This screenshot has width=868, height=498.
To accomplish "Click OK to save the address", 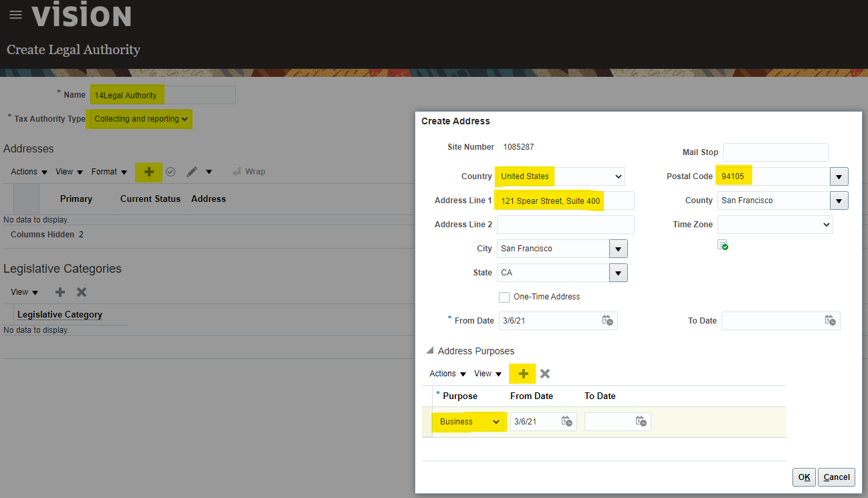I will click(804, 477).
